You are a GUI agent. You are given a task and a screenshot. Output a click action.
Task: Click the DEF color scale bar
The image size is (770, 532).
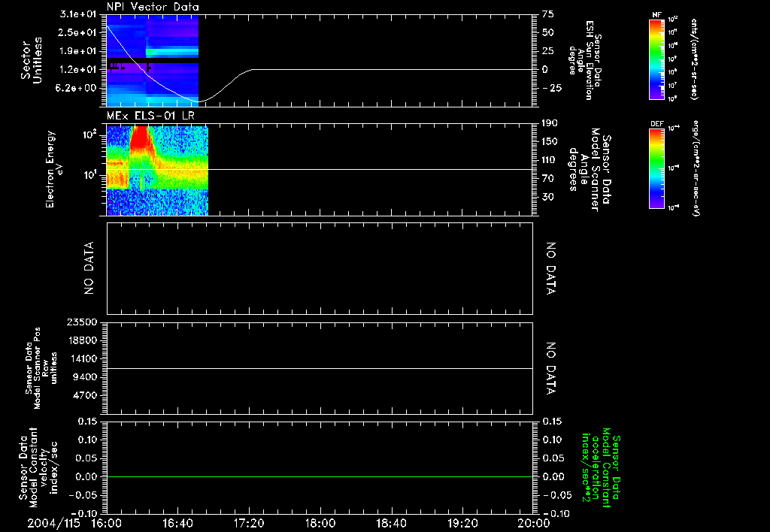tap(656, 168)
